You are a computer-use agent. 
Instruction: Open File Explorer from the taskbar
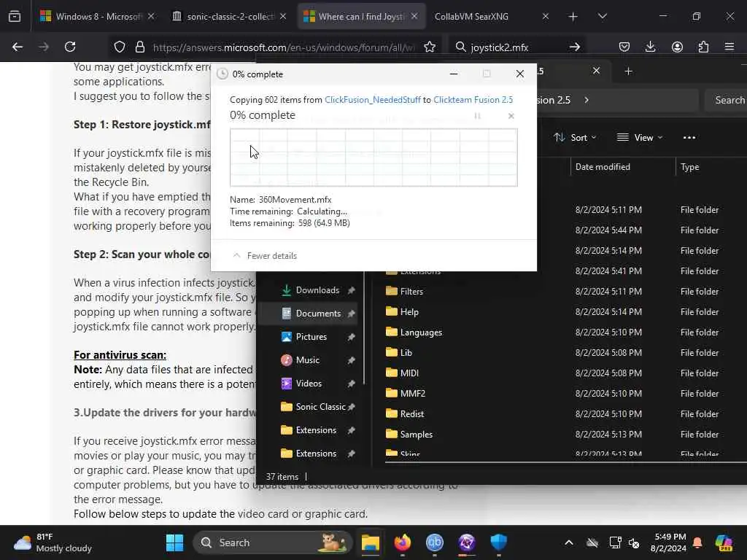point(370,542)
